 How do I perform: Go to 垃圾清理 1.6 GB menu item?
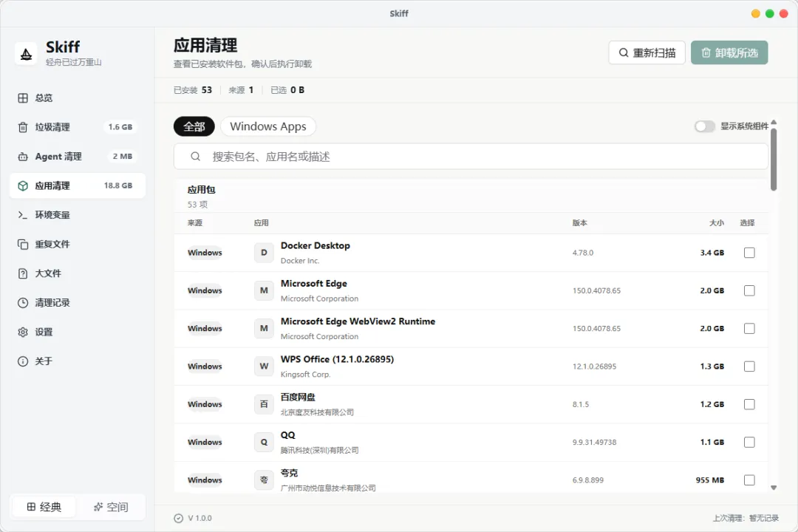(x=78, y=127)
